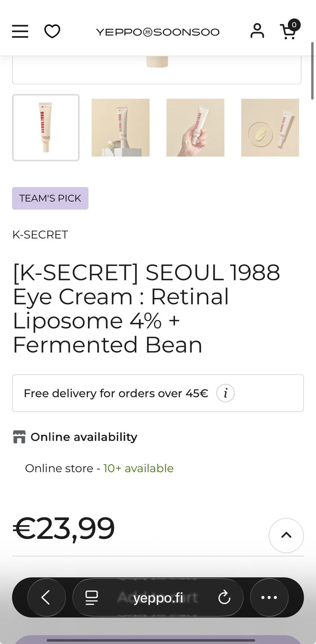Viewport: 316px width, 644px height.
Task: Click the TEAM'S PICK badge
Action: (x=50, y=198)
